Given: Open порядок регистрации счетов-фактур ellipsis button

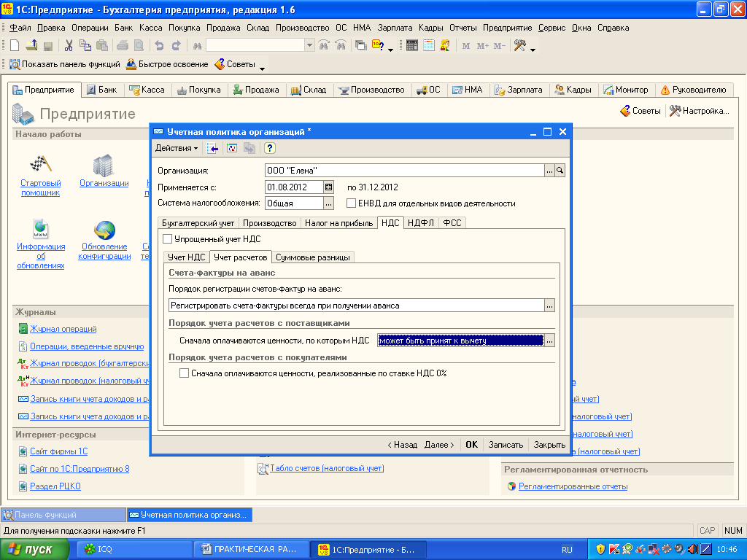Looking at the screenshot, I should tap(550, 306).
